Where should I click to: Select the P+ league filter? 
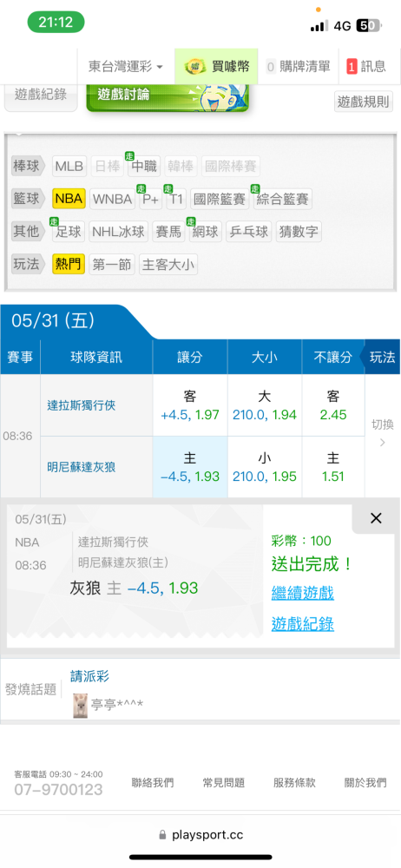(x=151, y=199)
